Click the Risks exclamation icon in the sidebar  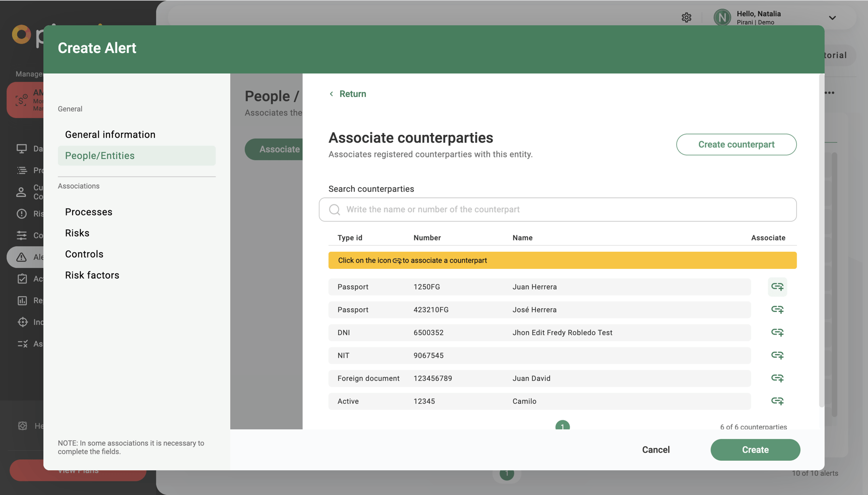click(22, 213)
